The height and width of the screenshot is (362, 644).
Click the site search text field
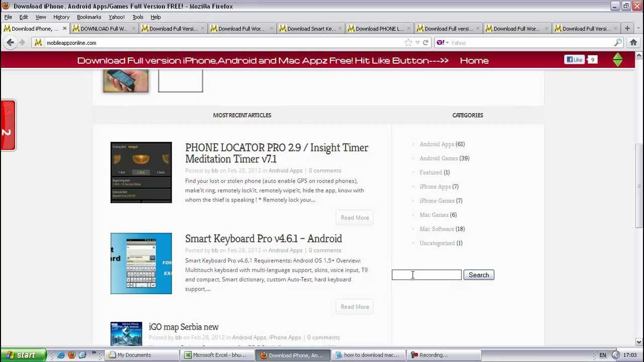[427, 275]
